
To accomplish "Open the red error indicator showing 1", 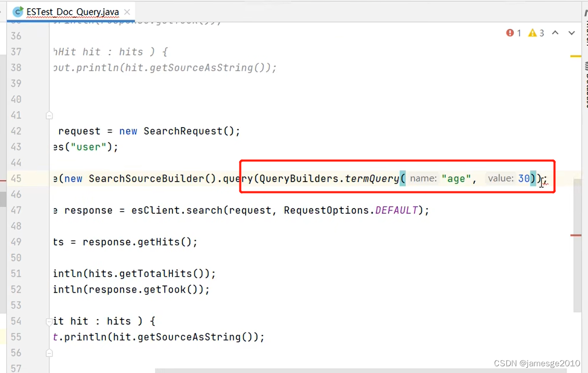I will 513,33.
